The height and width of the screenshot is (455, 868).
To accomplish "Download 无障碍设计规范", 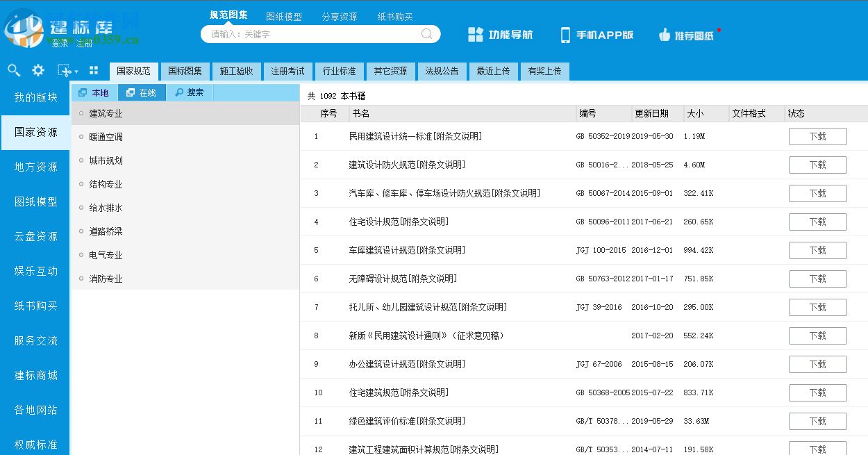I will [x=817, y=279].
